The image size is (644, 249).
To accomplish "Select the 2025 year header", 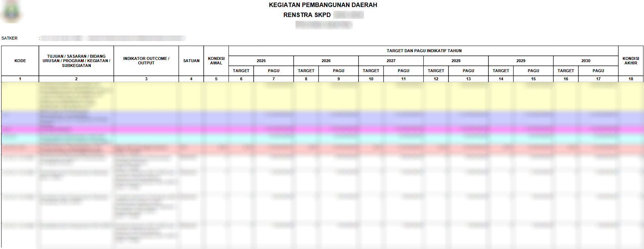I will (x=261, y=61).
